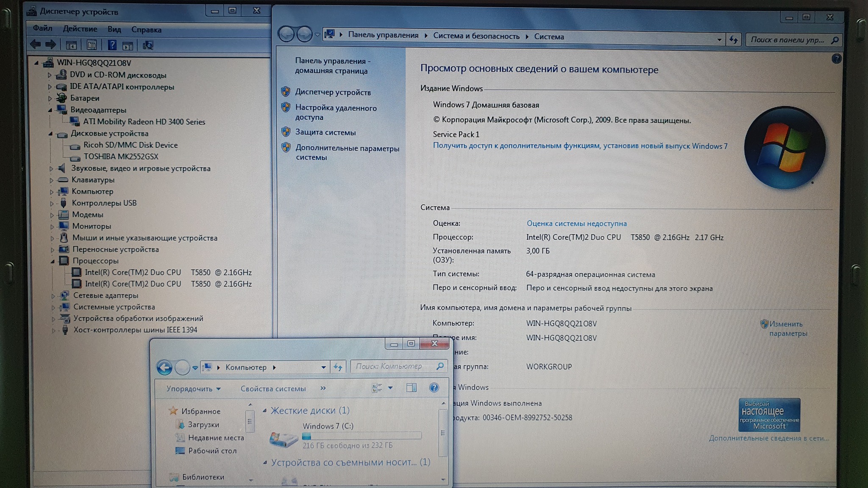Image resolution: width=868 pixels, height=488 pixels.
Task: Click the Диспетчер устройств link in side panel
Action: click(333, 92)
